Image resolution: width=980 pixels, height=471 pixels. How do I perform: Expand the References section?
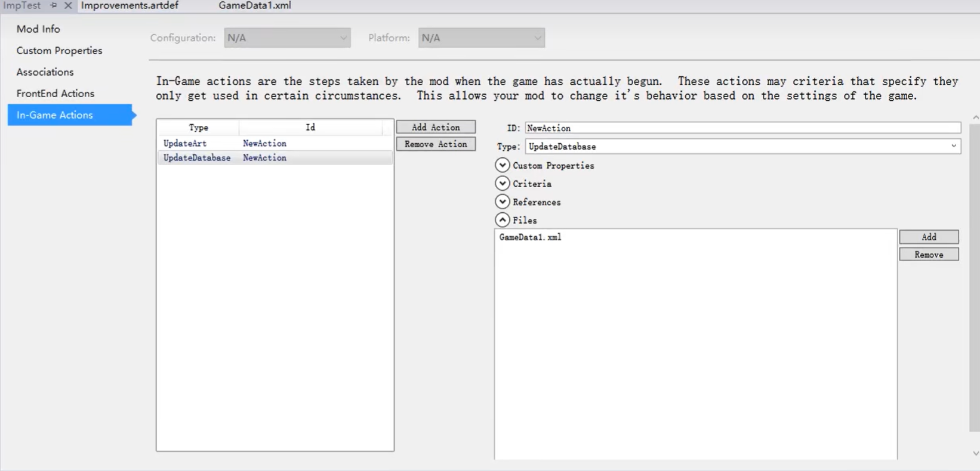coord(502,202)
